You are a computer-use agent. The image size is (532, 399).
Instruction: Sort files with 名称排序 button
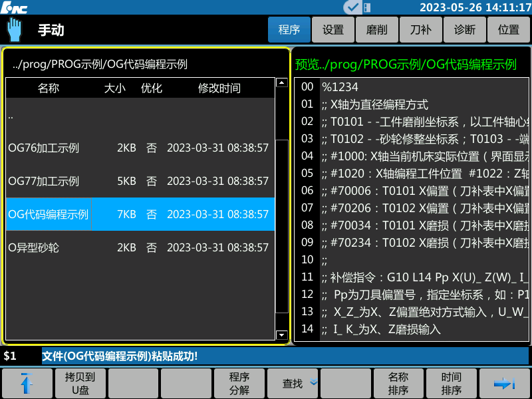398,384
